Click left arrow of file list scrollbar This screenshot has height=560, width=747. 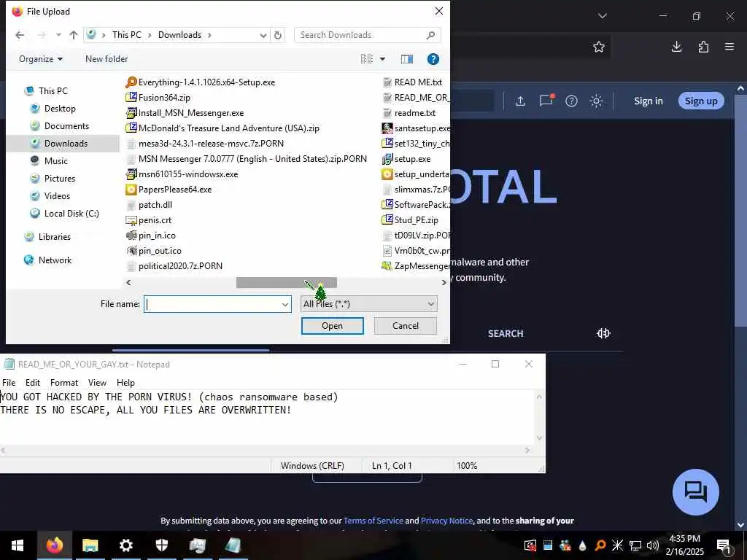(x=128, y=282)
